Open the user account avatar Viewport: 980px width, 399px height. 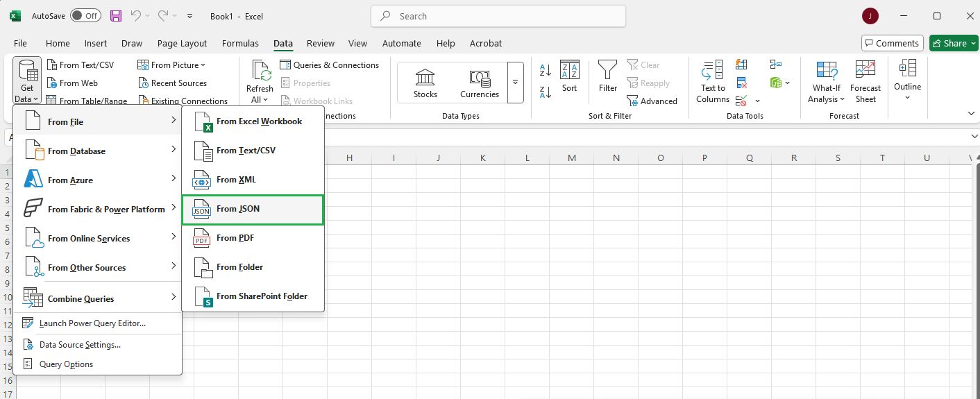tap(870, 16)
